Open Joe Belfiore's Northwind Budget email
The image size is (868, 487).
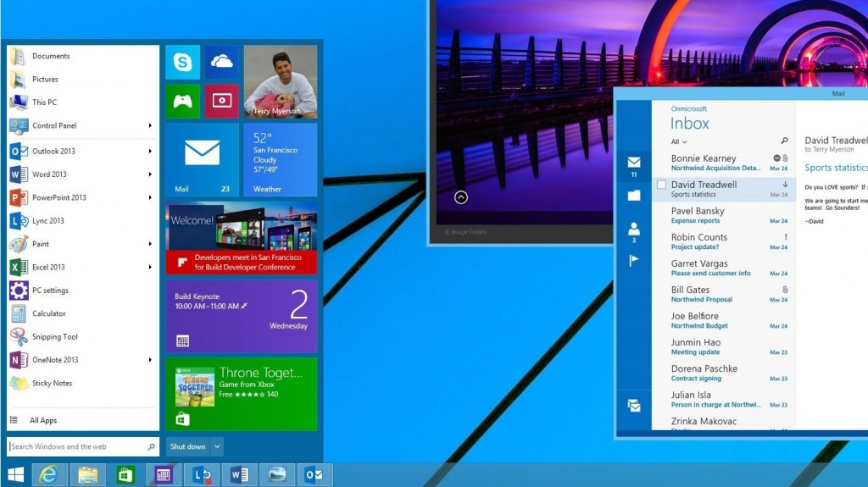(x=724, y=320)
